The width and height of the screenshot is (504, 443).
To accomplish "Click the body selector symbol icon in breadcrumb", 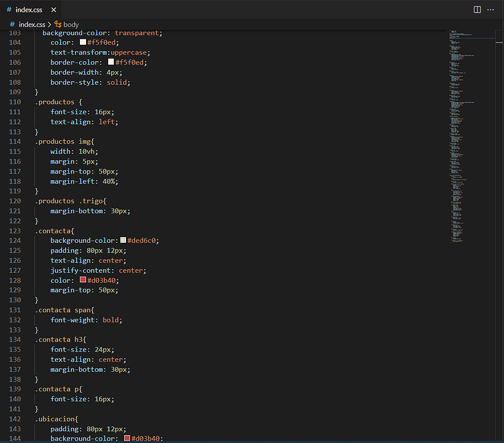I will 58,24.
